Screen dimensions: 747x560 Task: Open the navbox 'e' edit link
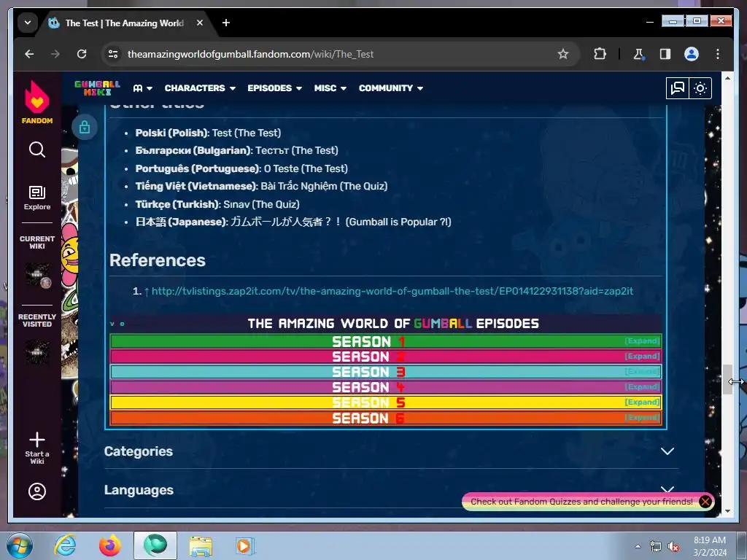tap(122, 323)
